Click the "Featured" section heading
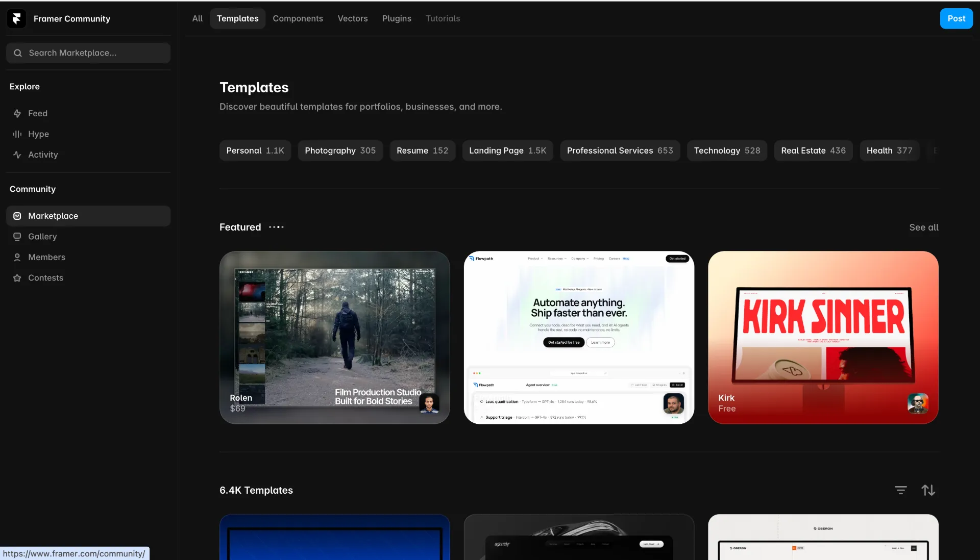The height and width of the screenshot is (560, 980). pos(240,227)
